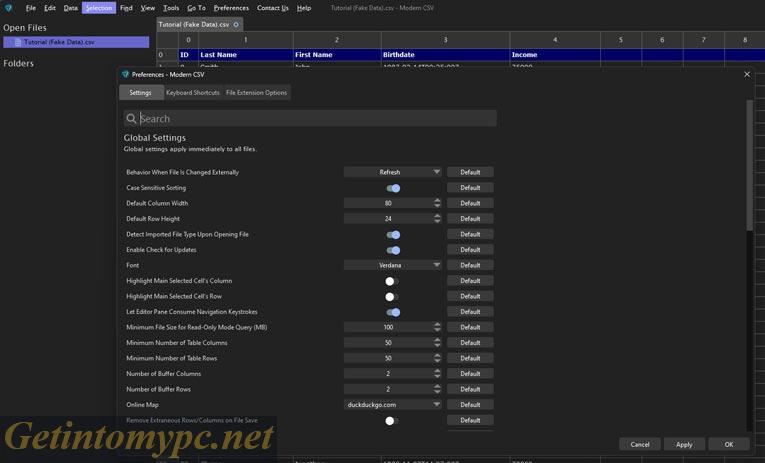This screenshot has height=463, width=765.
Task: Select Tutorial (Fake Data).csv in Open Files
Action: point(76,42)
